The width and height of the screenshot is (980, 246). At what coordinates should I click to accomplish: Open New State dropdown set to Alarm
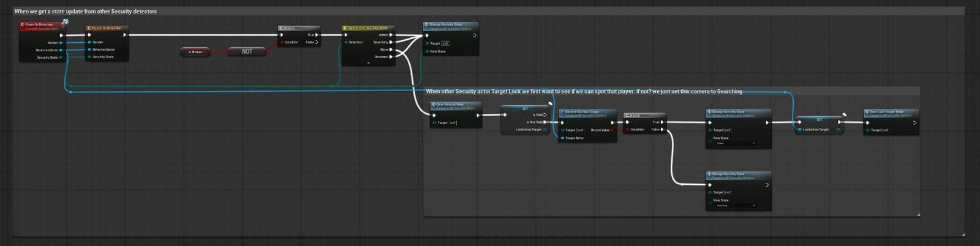pyautogui.click(x=735, y=143)
